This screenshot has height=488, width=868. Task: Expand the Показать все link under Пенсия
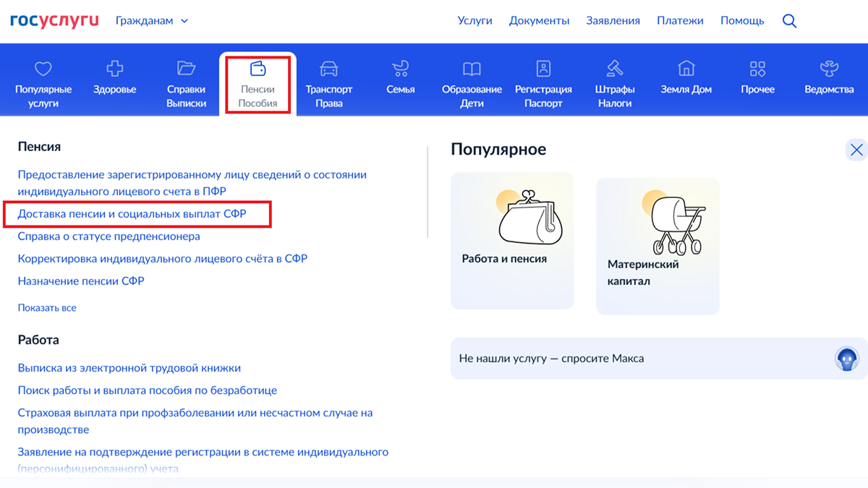(47, 308)
